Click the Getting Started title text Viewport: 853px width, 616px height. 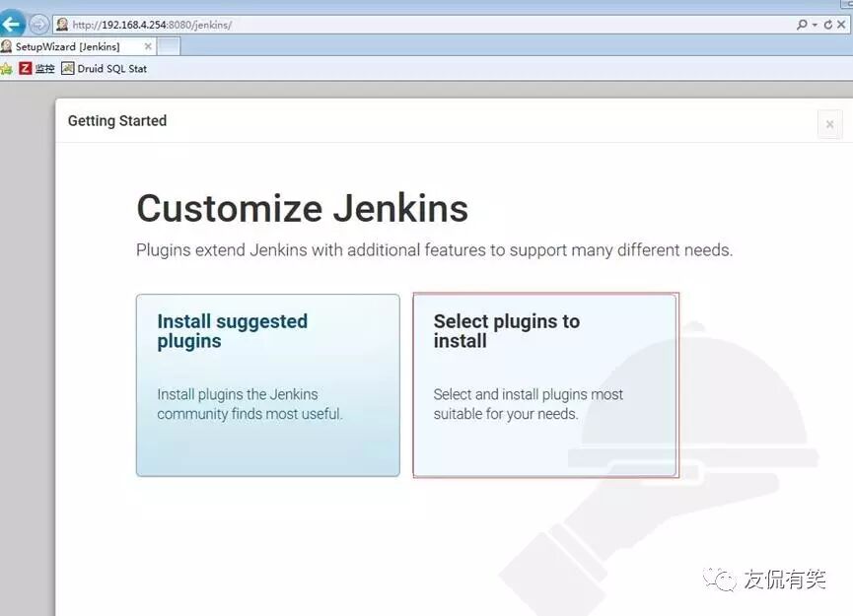pyautogui.click(x=117, y=120)
